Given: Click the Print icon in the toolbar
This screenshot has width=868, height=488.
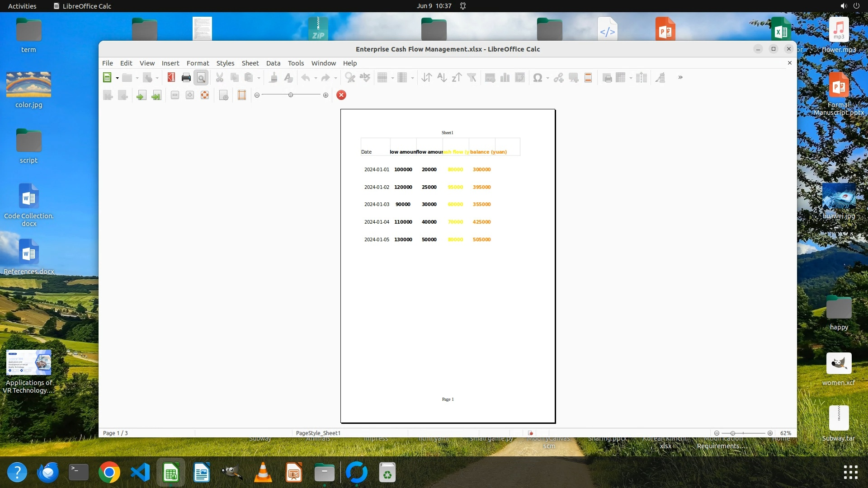Looking at the screenshot, I should click(186, 78).
